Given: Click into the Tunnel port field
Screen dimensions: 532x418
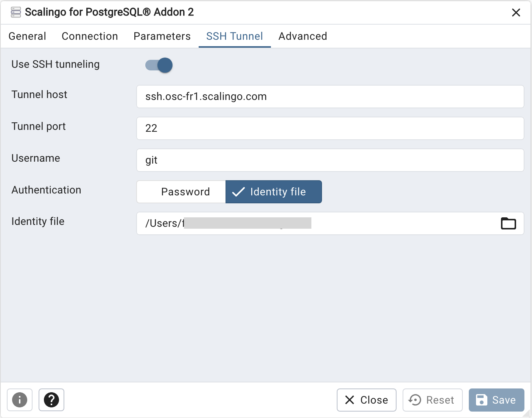Looking at the screenshot, I should click(330, 128).
